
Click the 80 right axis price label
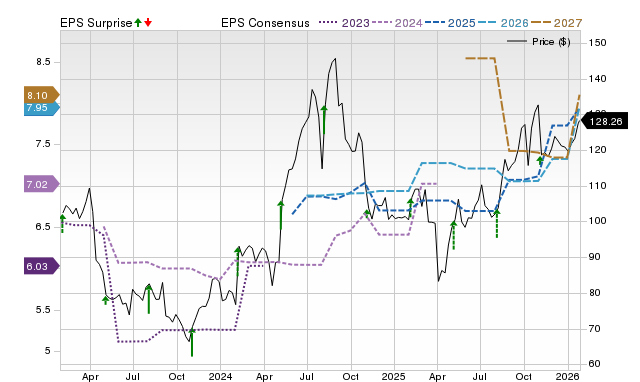pos(595,293)
